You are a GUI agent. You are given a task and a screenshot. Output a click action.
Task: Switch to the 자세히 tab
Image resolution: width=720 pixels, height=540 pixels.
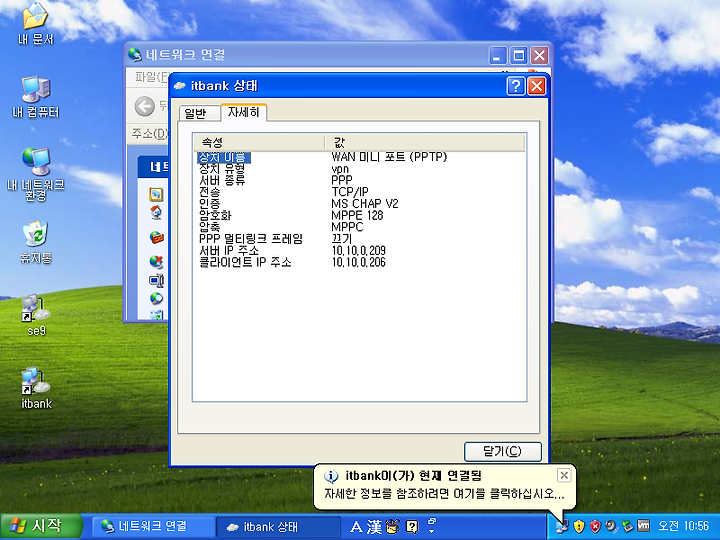pos(243,112)
